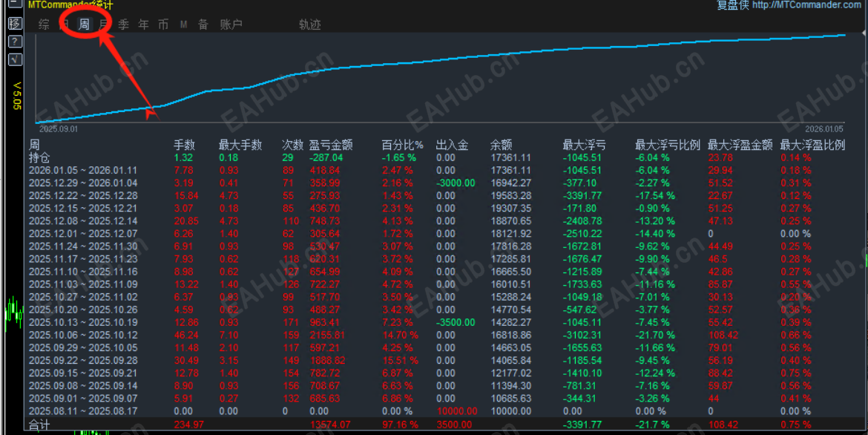868x435 pixels.
Task: Click the blue equity curve chart
Action: coord(441,78)
